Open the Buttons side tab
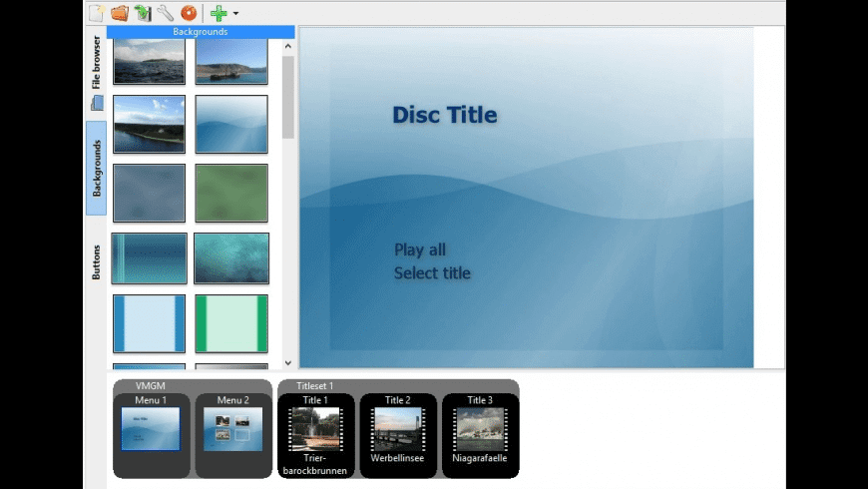This screenshot has width=868, height=489. (97, 261)
